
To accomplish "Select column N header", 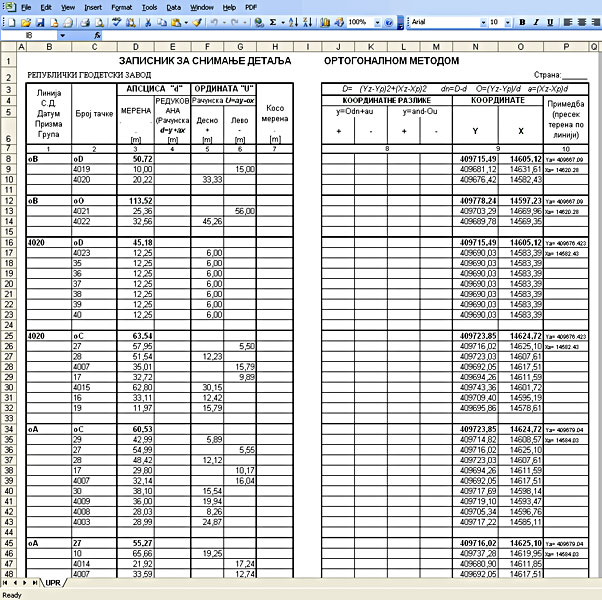I will [473, 47].
